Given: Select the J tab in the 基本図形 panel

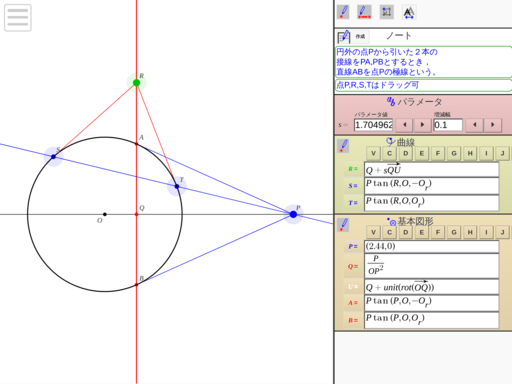Looking at the screenshot, I should pos(502,232).
